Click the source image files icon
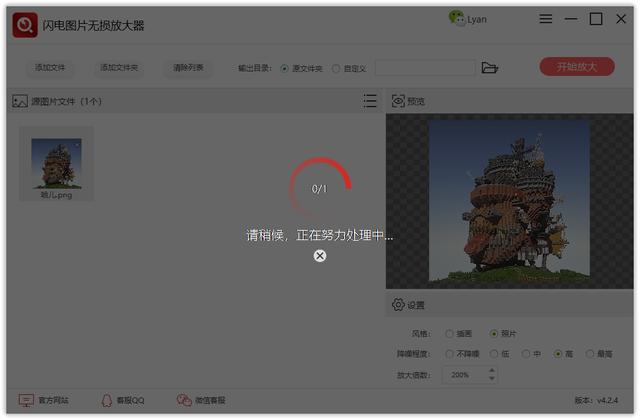The height and width of the screenshot is (420, 640). point(20,101)
